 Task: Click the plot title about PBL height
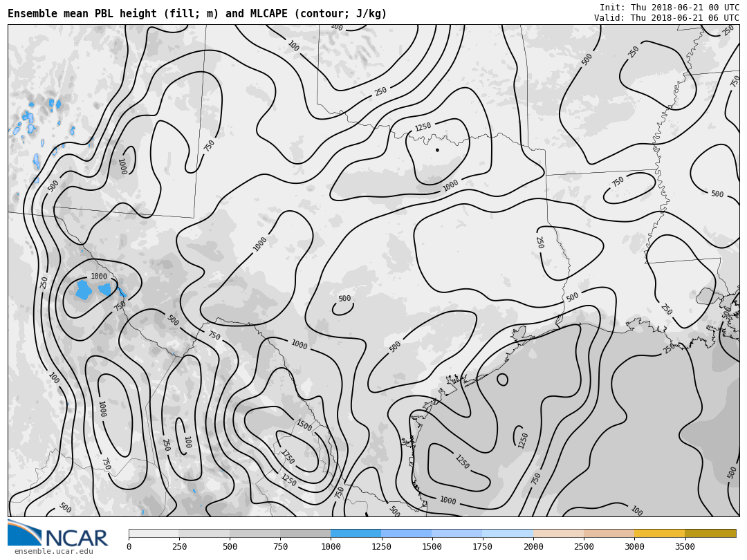click(x=197, y=14)
